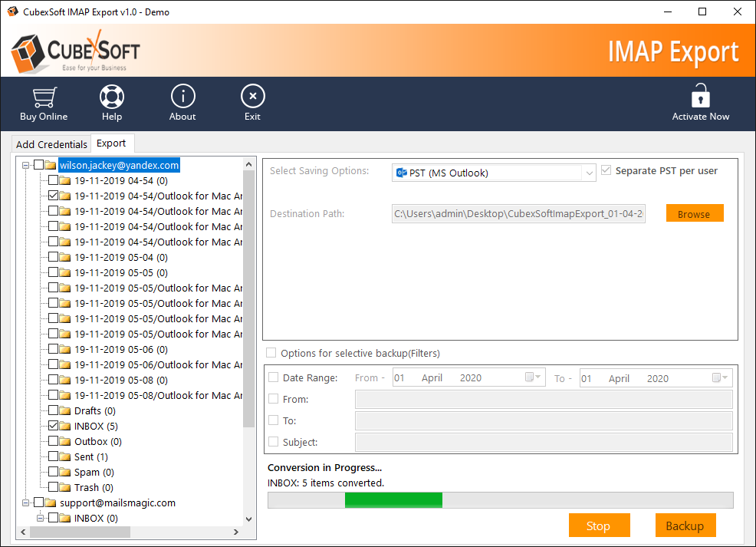The width and height of the screenshot is (756, 547).
Task: Check the Drafts (0) folder checkbox
Action: click(53, 410)
